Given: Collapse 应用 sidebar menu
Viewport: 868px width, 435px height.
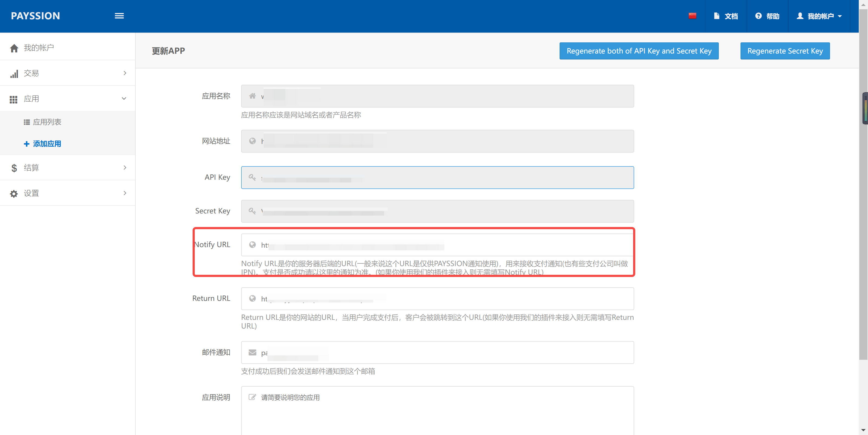Looking at the screenshot, I should tap(67, 99).
